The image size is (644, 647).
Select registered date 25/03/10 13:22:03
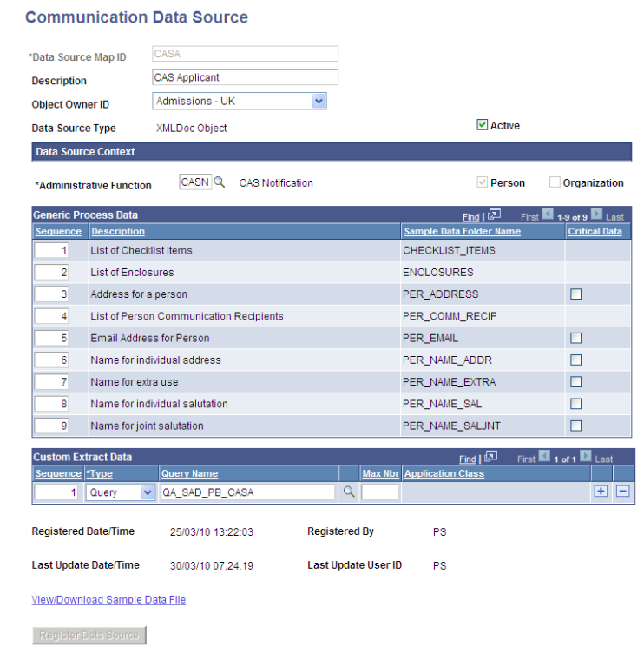coord(212,532)
